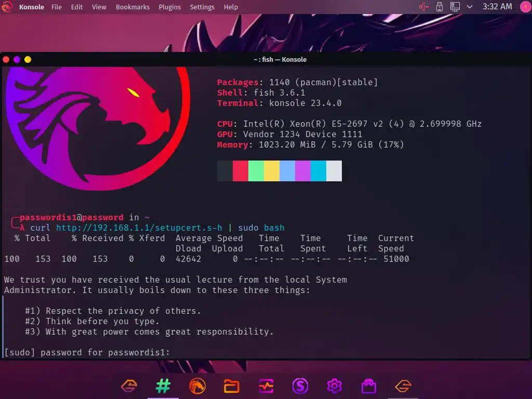Click the yellow window button of Konsole

tap(28, 60)
